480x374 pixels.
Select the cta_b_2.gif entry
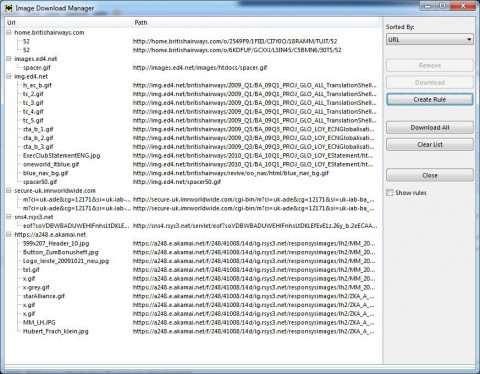(38, 138)
